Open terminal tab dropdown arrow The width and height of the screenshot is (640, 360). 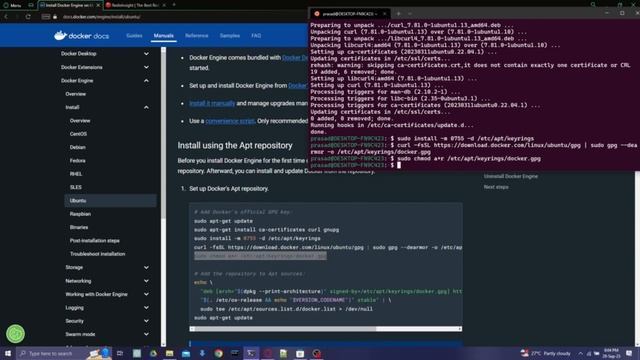[410, 13]
